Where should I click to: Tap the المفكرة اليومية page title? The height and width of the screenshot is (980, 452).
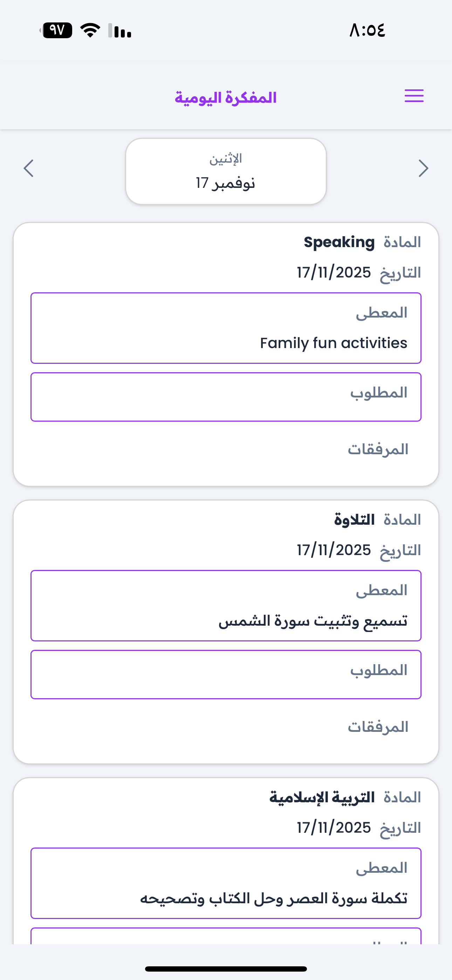226,98
